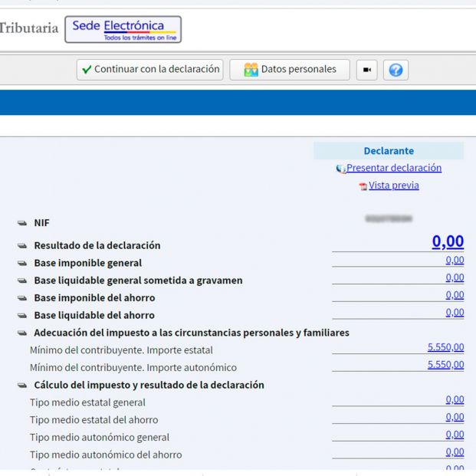Click the icon beside Resultado de la declaración
Viewport: 476px width, 476px height.
[22, 246]
